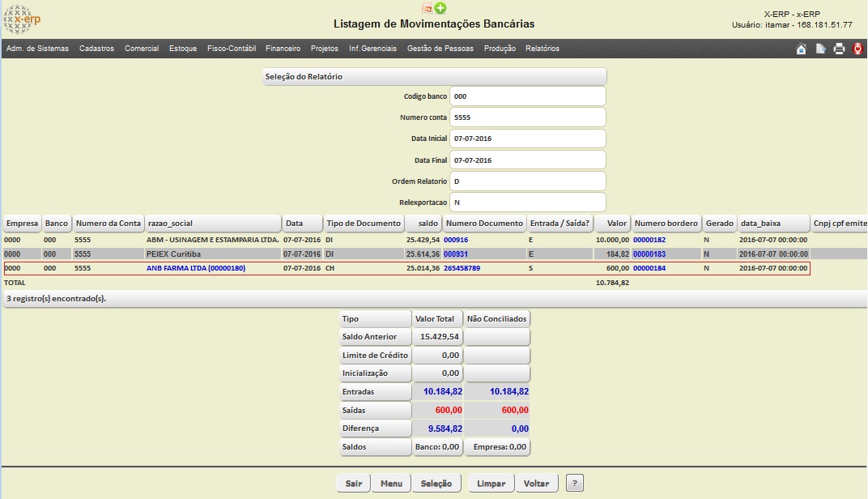Click the Relexportacao field
Screen dimensions: 868x499
528,203
